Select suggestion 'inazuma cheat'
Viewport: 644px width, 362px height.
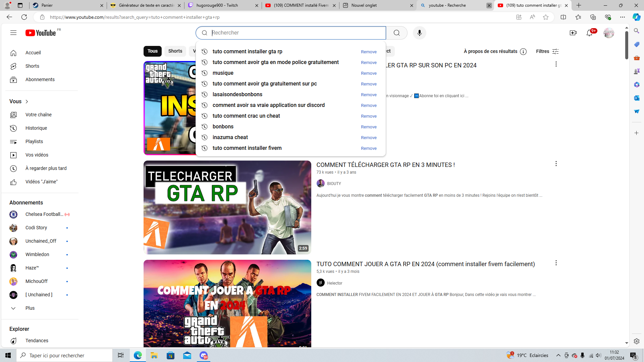(230, 137)
